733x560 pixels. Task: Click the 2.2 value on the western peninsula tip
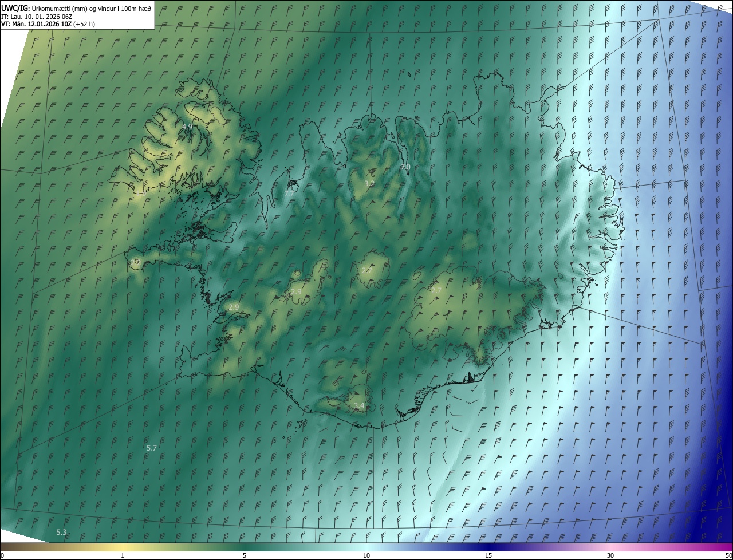[136, 262]
